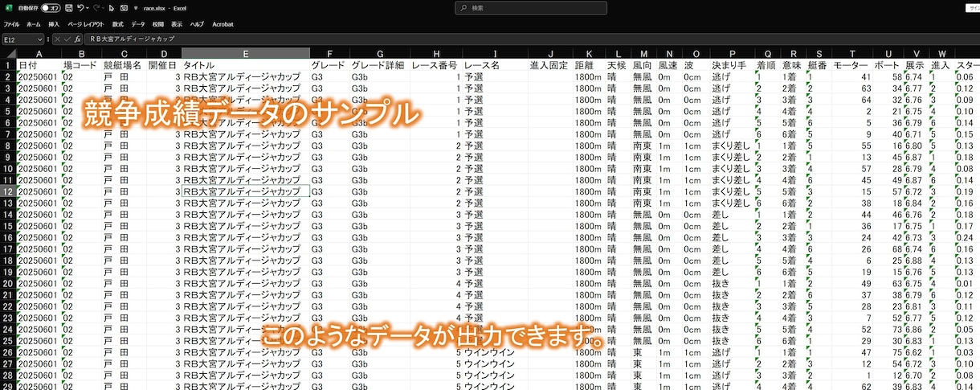Click the 逃げ cell in row 2
980x390 pixels.
[x=732, y=77]
